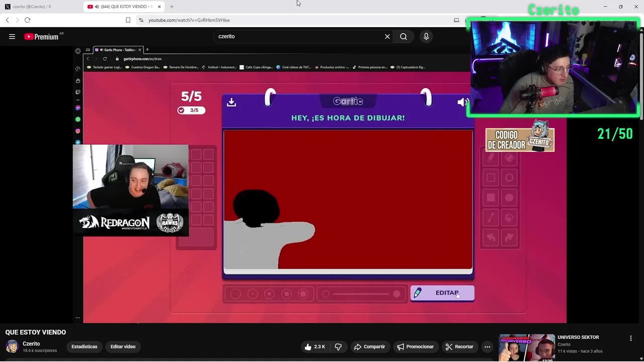644x362 pixels.
Task: Click the Teclado gamer Logi bookmark
Action: 105,67
